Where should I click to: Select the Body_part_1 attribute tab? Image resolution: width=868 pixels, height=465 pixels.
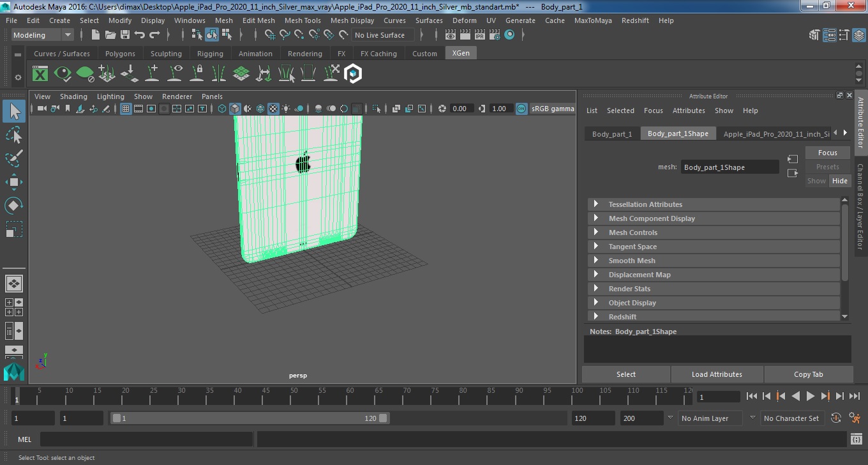612,133
